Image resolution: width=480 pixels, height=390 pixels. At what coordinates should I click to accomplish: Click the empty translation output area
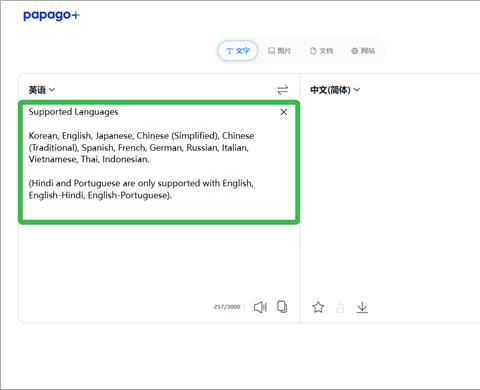pyautogui.click(x=390, y=197)
